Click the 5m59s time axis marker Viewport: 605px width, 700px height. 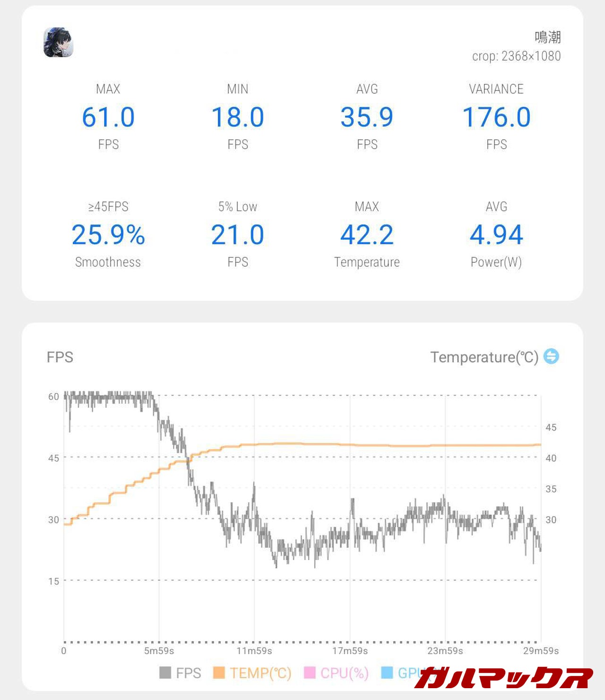coord(159,651)
